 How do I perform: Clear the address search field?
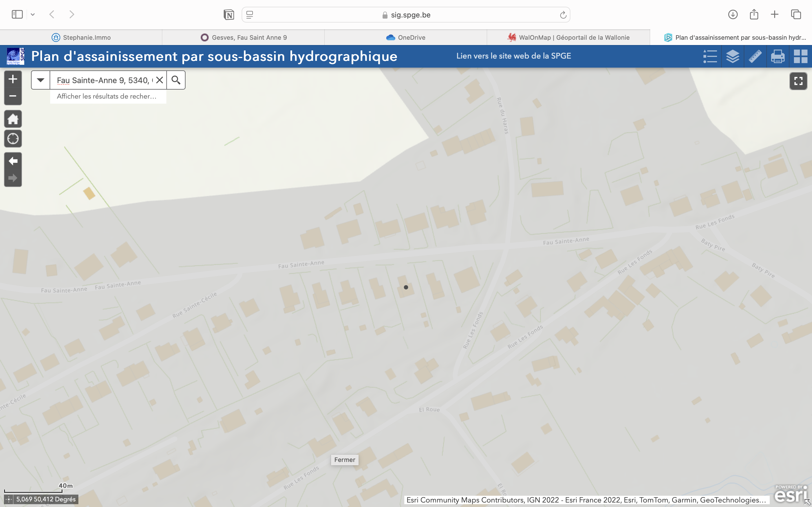159,80
